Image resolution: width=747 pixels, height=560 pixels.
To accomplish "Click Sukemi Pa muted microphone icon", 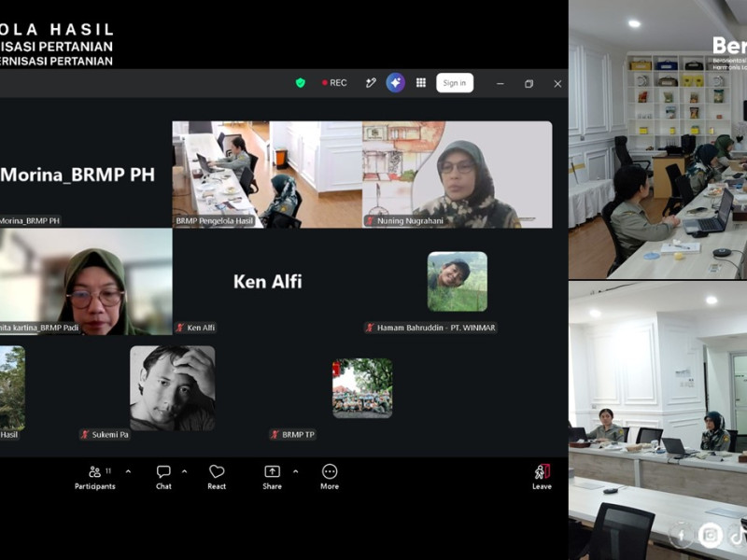I will pyautogui.click(x=85, y=434).
